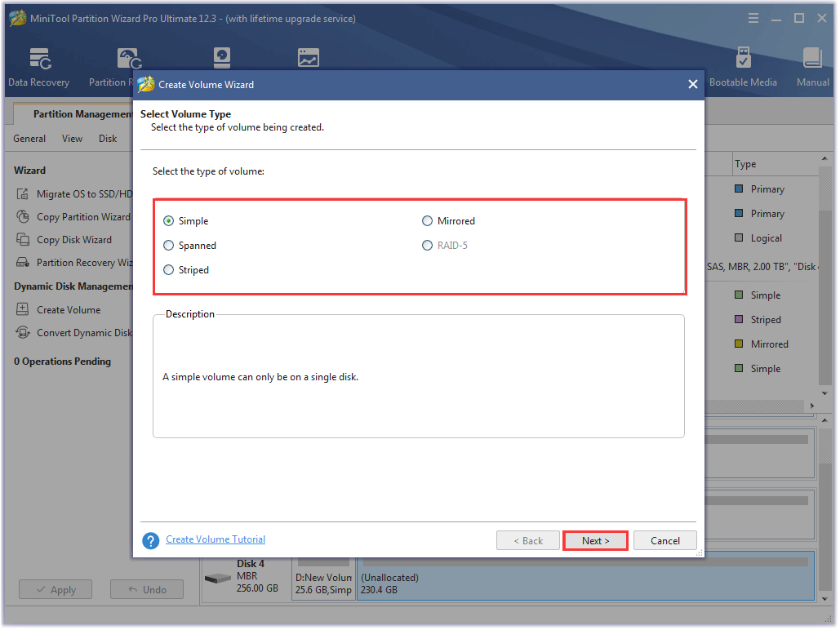Cancel the Create Volume Wizard
The width and height of the screenshot is (840, 630).
click(664, 540)
